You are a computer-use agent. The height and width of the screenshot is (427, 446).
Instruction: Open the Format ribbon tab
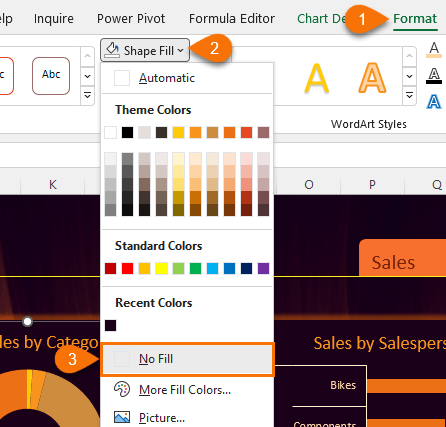coord(415,19)
